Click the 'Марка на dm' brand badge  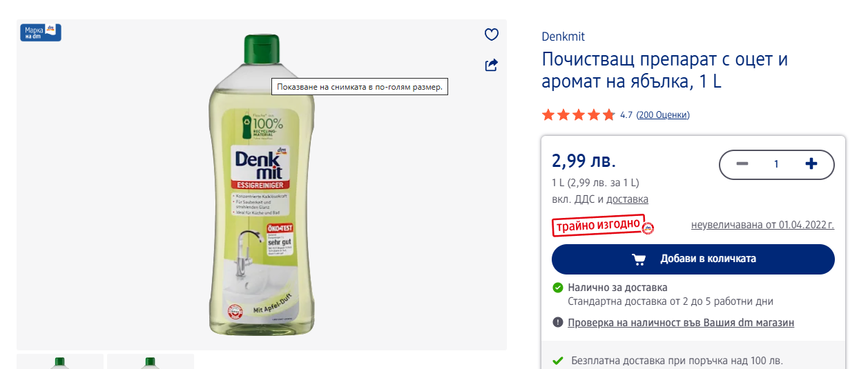41,32
